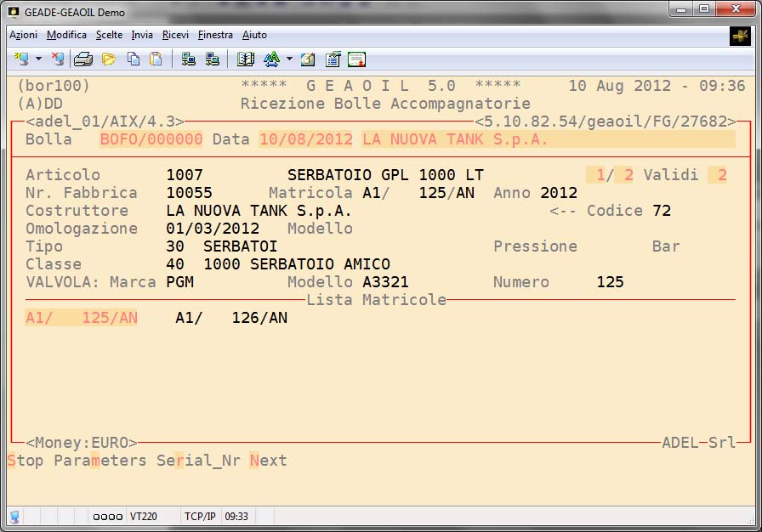Screen dimensions: 762x532
Task: Click the VT220 status bar indicator
Action: click(141, 516)
